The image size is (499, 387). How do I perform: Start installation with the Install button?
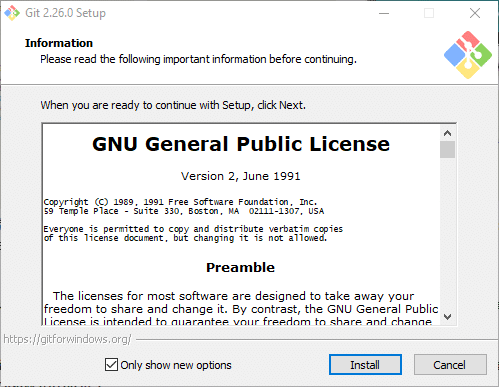click(x=365, y=365)
